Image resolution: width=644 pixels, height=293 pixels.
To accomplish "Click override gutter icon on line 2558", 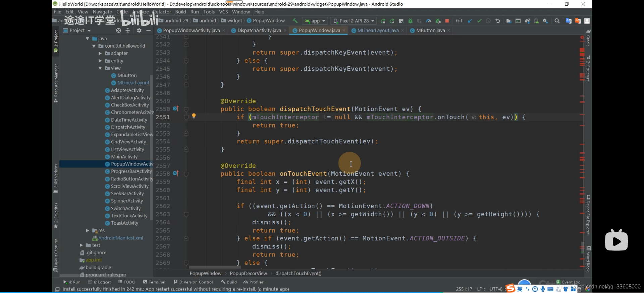I will [175, 173].
